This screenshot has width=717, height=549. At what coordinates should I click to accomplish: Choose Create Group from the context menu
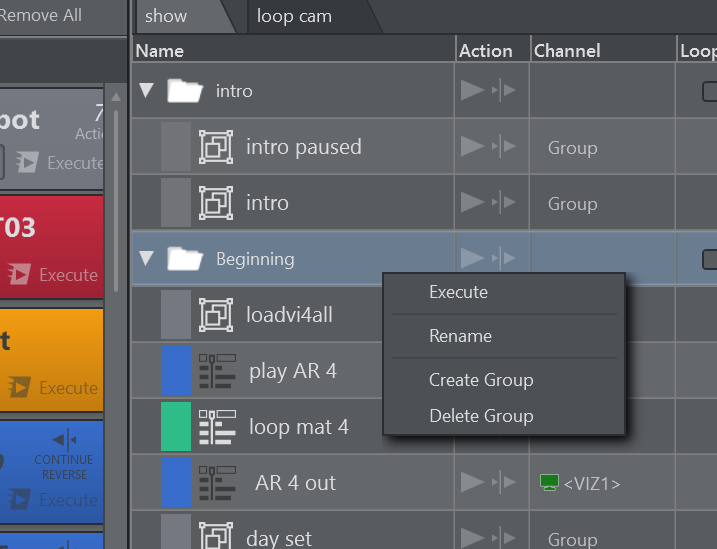coord(481,380)
